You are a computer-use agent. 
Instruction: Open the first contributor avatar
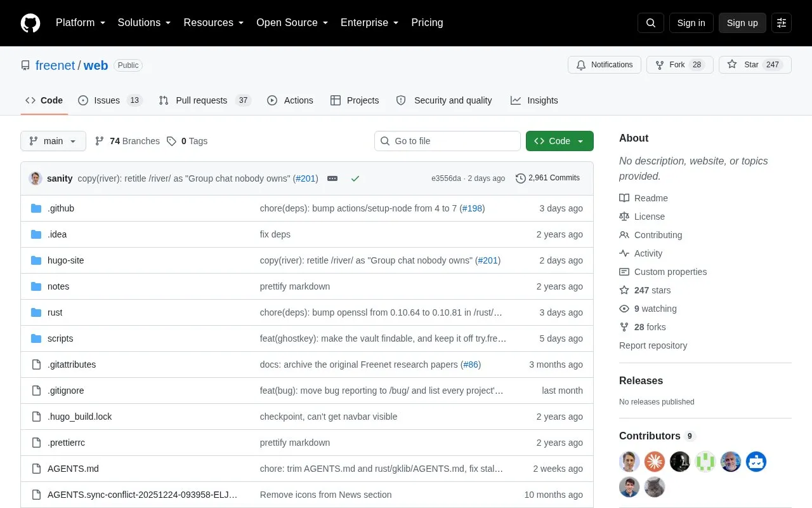coord(629,462)
